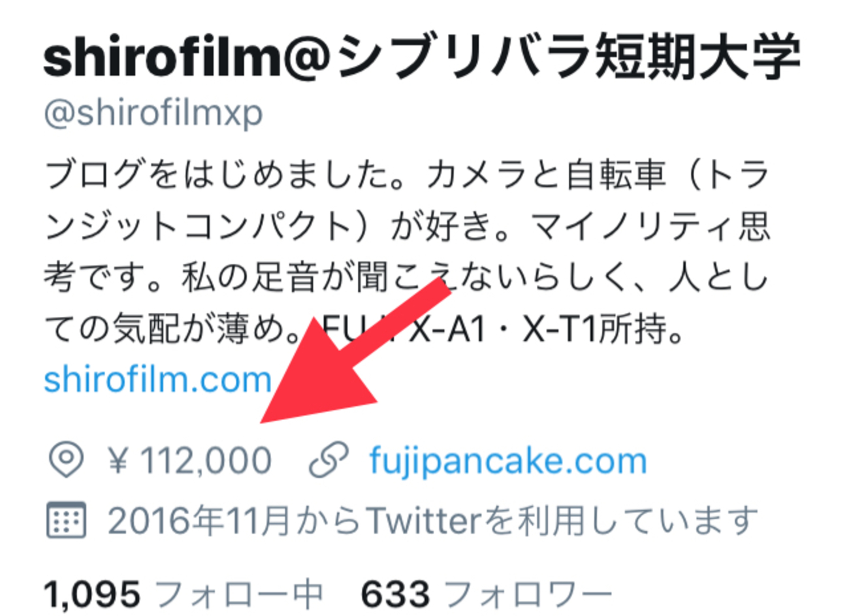Click the ¥112,000 location text

point(189,461)
